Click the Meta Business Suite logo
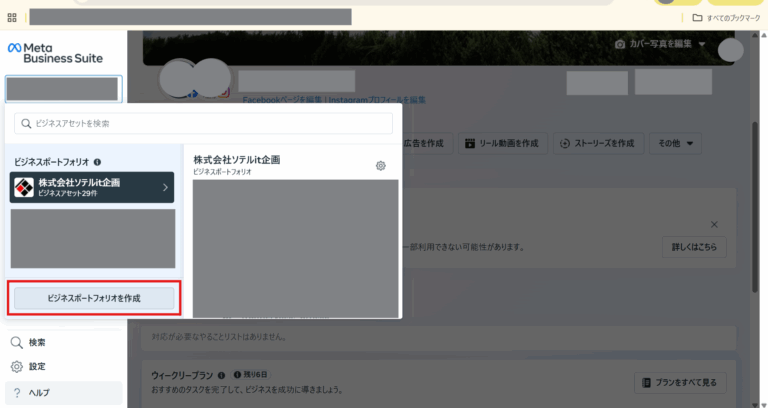The height and width of the screenshot is (408, 768). [x=55, y=53]
